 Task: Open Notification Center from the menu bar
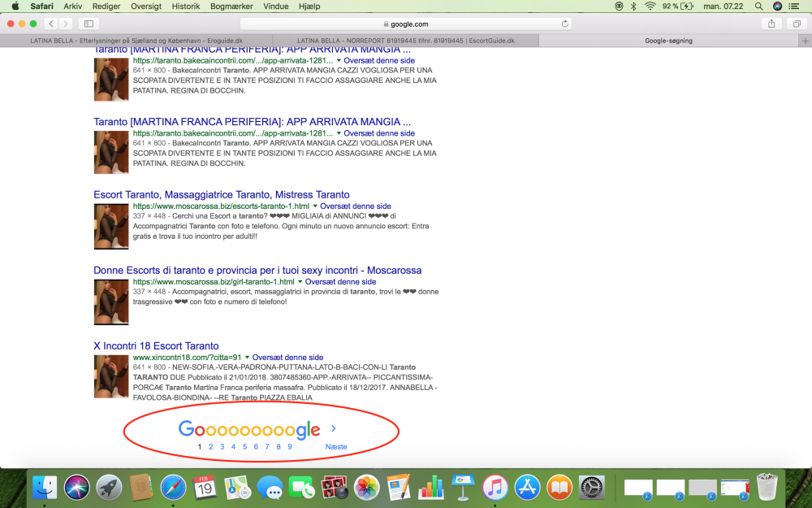[x=793, y=7]
